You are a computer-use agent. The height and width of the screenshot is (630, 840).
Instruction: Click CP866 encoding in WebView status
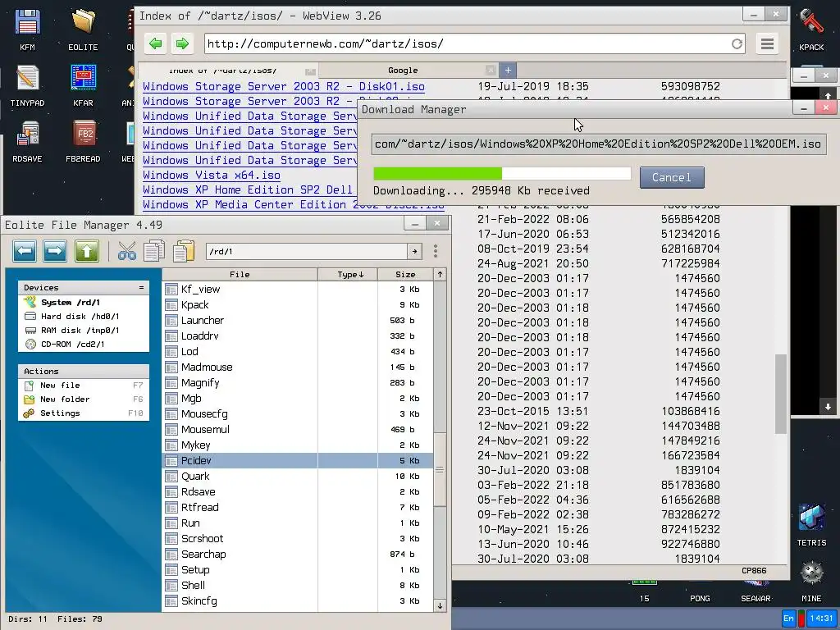pyautogui.click(x=754, y=571)
